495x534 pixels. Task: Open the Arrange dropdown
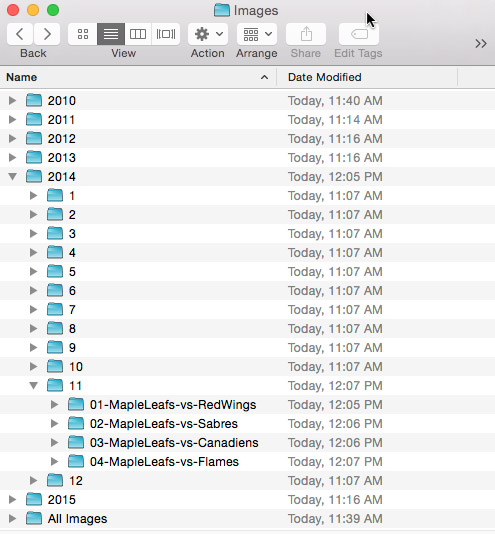[257, 34]
